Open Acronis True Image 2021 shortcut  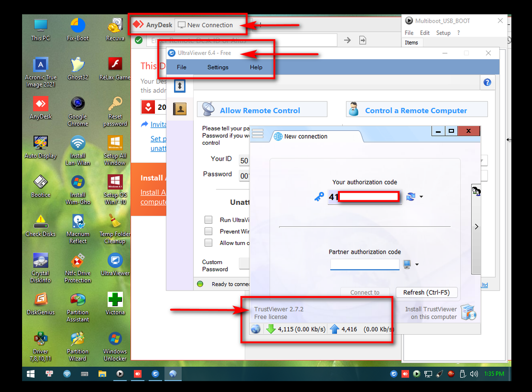coord(41,72)
